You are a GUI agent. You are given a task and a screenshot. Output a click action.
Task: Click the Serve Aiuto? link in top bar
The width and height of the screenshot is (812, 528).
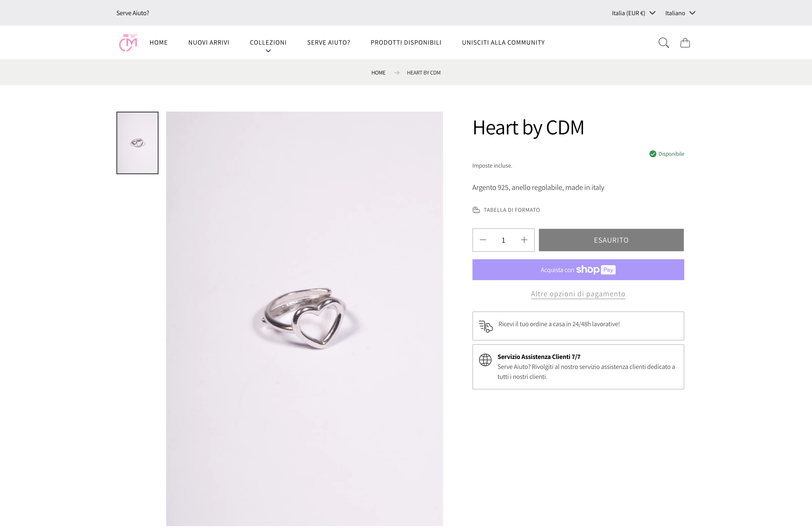click(133, 13)
